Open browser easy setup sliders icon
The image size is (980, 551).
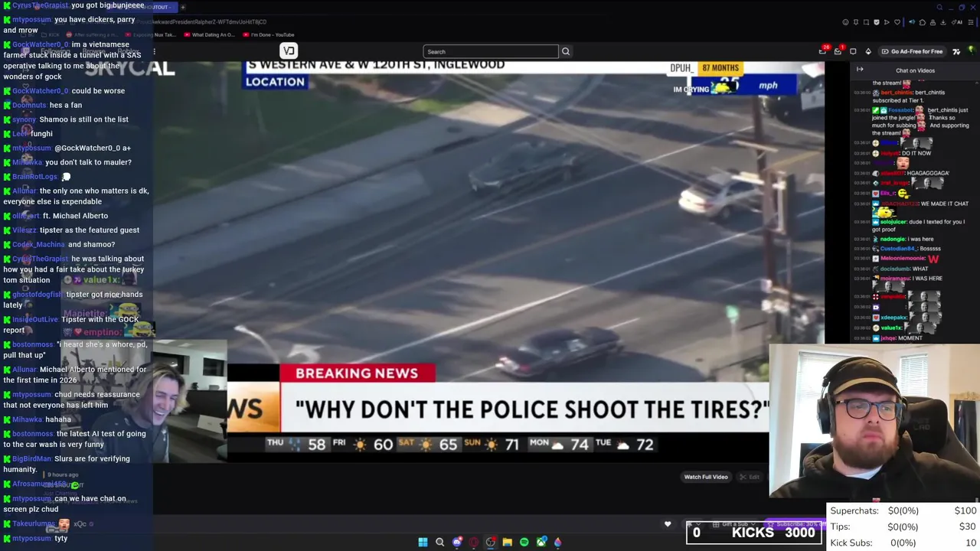tap(971, 22)
